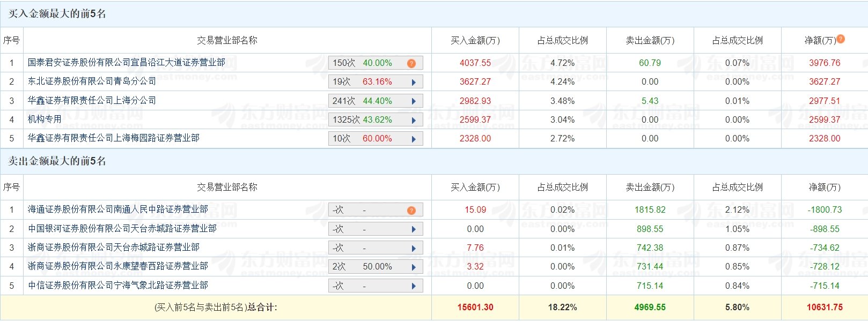Expand arrow for 浙商证券永康望春西路 row
868x322 pixels.
click(x=414, y=267)
